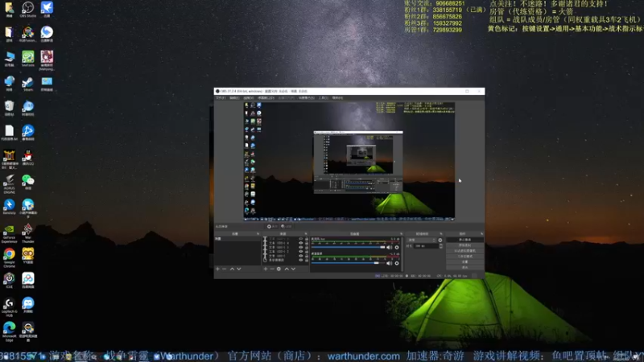Pop out the Scene Transitions dock panel
Screen dimensions: 644x362
441,234
